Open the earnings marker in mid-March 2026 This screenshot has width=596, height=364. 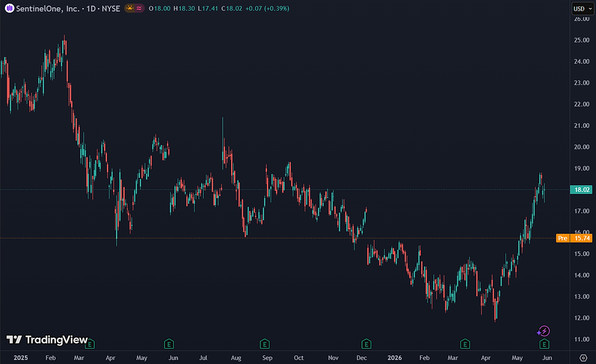(465, 344)
